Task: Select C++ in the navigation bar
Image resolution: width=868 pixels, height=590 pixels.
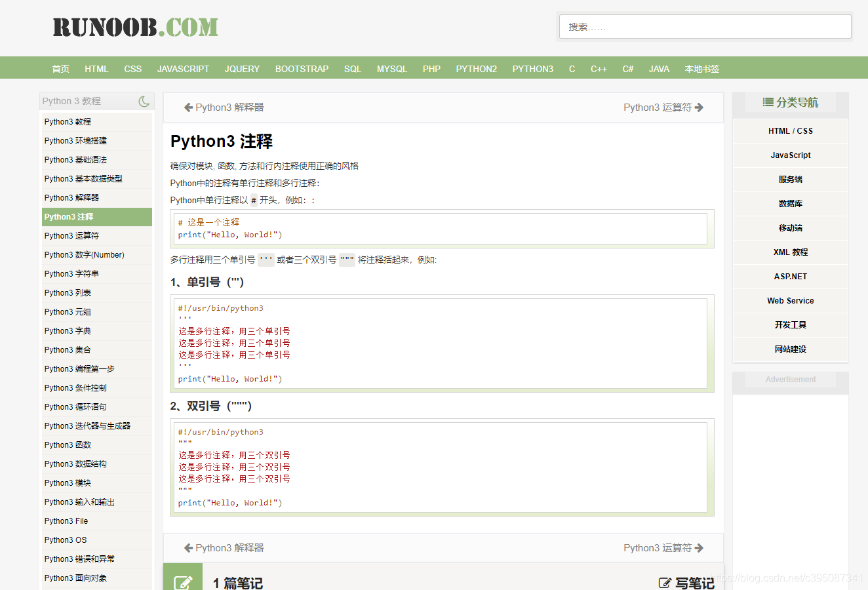Action: tap(599, 69)
